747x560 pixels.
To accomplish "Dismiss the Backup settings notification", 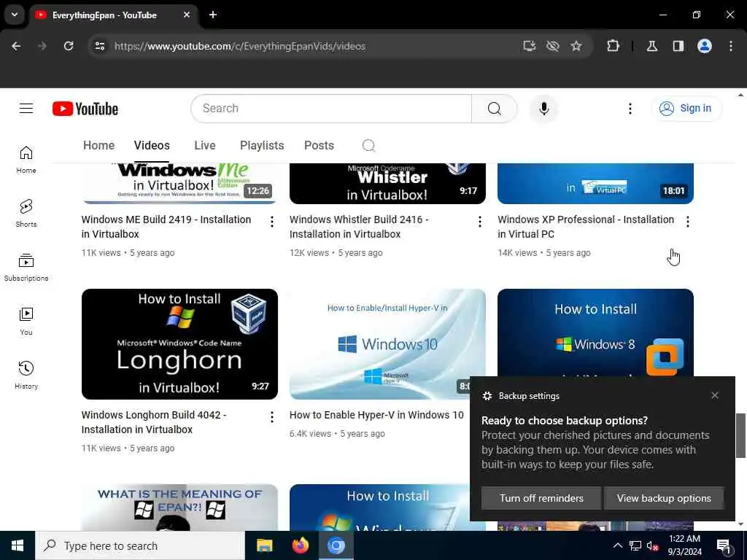I will [715, 395].
